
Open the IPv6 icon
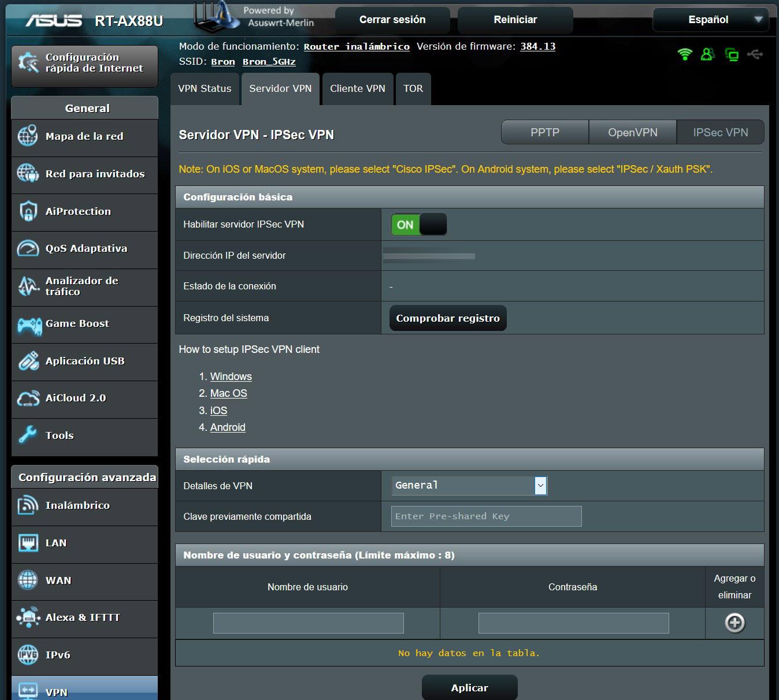(28, 654)
